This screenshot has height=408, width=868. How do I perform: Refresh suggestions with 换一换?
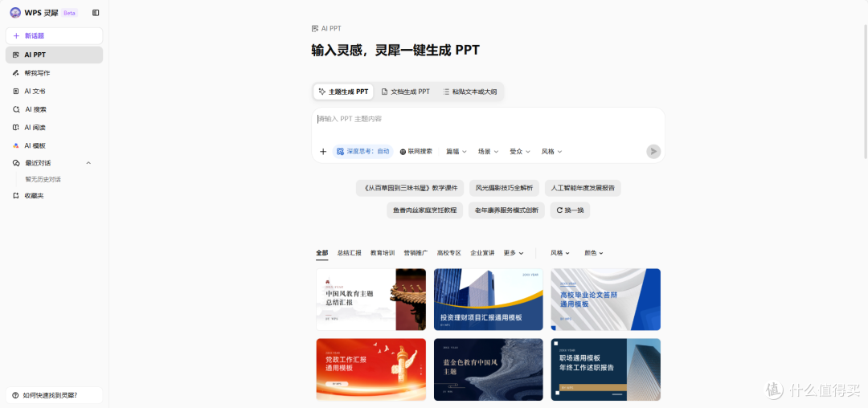point(570,210)
